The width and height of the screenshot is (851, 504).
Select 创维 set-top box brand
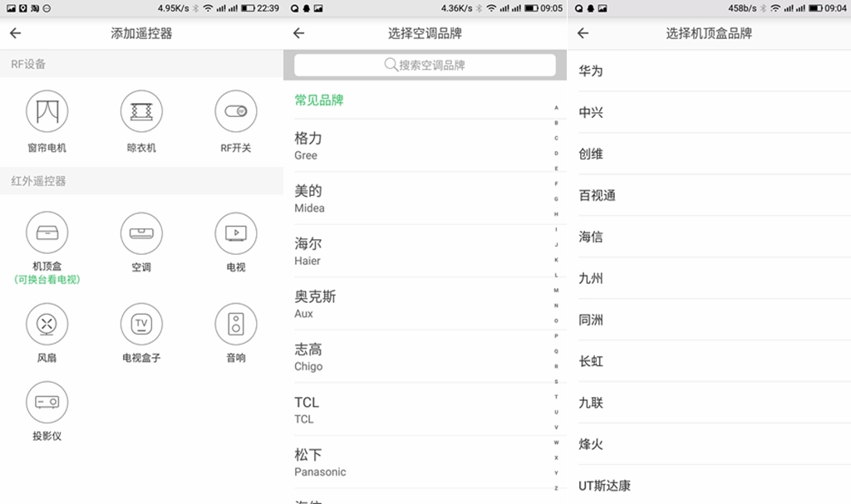tap(714, 154)
